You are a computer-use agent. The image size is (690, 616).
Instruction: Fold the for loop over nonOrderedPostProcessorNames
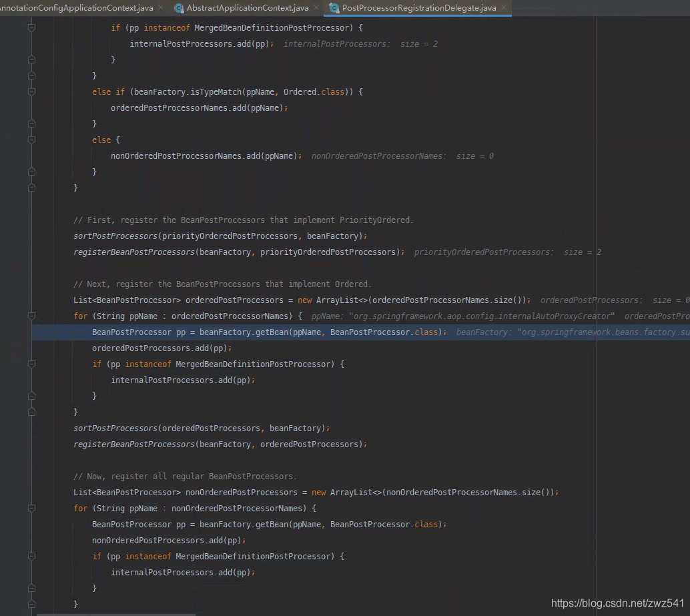point(31,508)
